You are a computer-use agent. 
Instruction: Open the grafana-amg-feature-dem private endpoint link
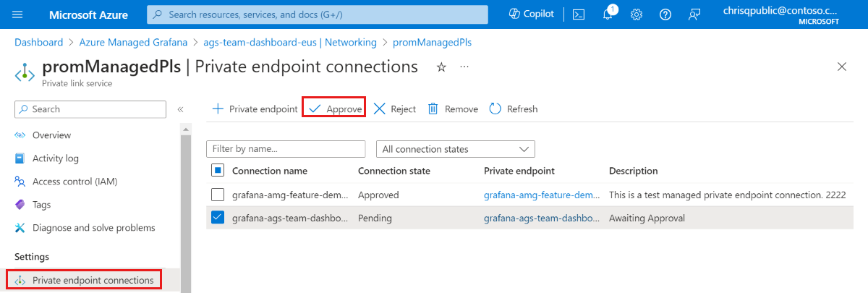coord(542,195)
